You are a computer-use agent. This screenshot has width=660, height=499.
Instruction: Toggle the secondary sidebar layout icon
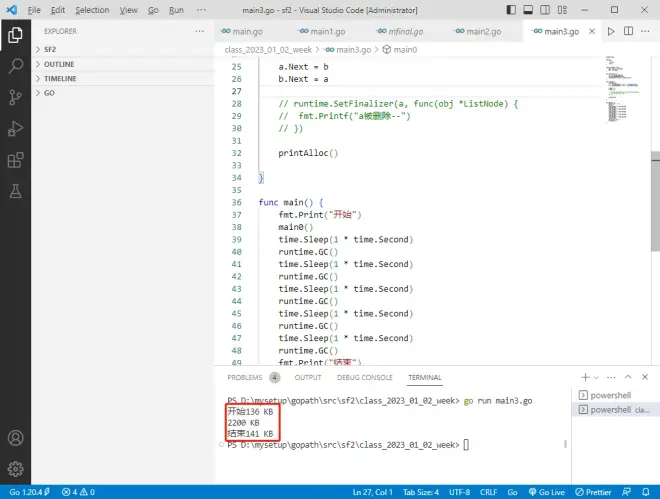point(545,10)
